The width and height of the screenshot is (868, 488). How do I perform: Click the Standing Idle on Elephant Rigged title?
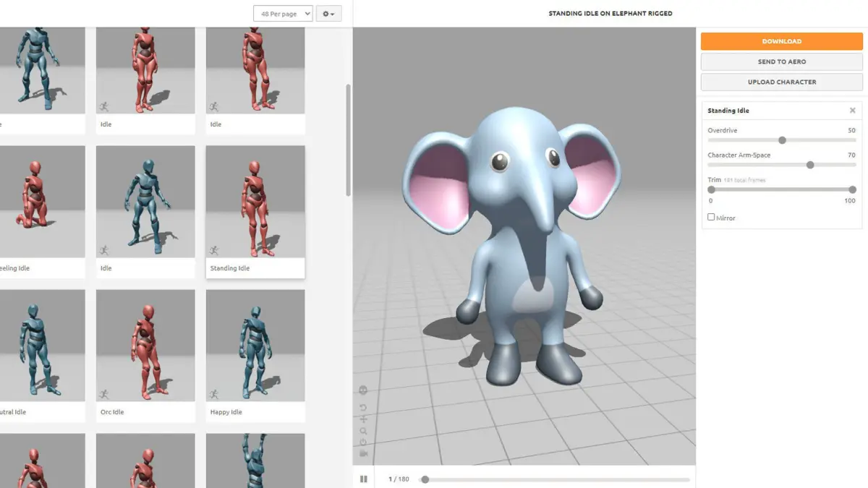click(x=610, y=14)
